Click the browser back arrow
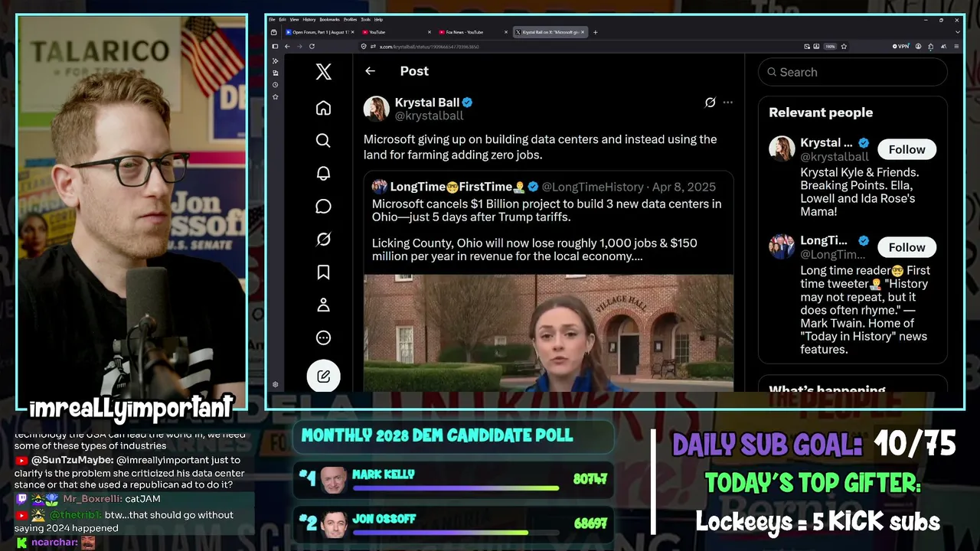Screen dimensions: 980x551 287,47
